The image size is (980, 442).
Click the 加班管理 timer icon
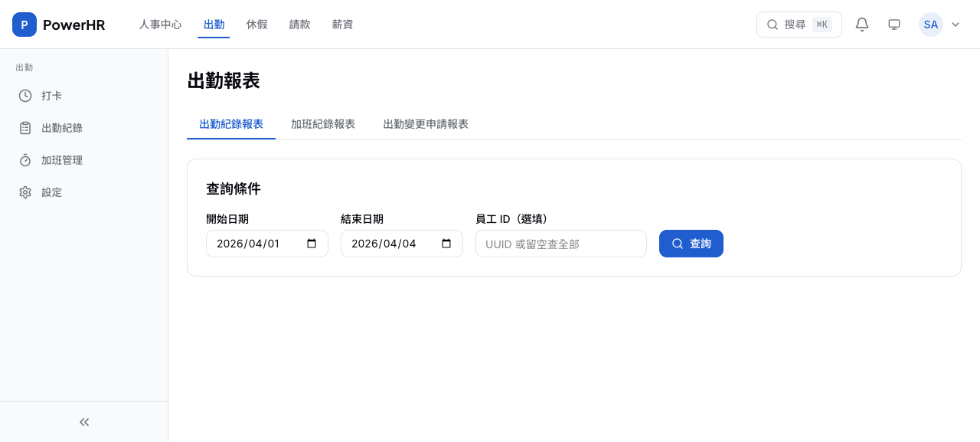point(25,160)
